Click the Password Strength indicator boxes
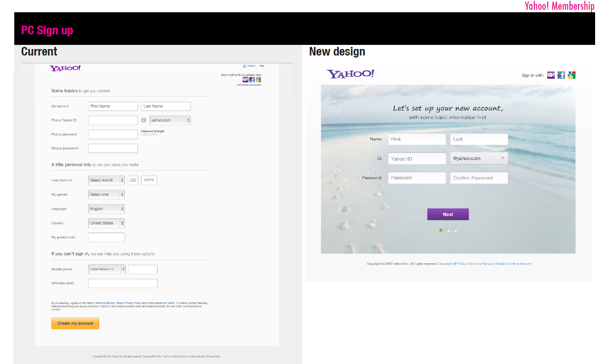This screenshot has height=364, width=609. [149, 134]
